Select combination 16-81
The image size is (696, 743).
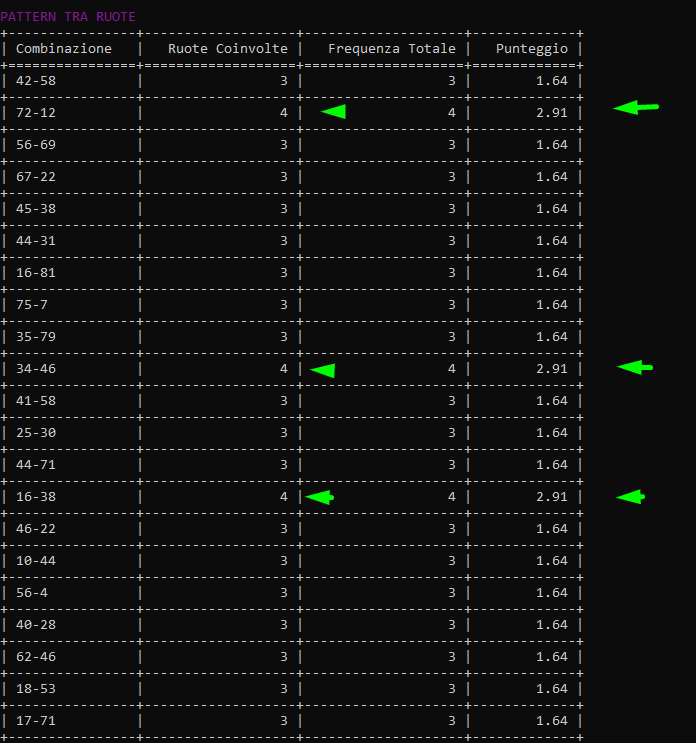click(36, 273)
